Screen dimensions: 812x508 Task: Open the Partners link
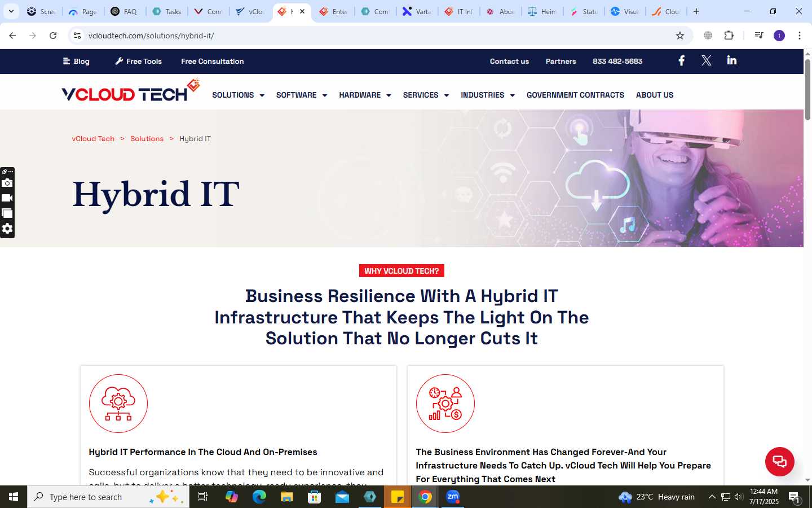[561, 61]
